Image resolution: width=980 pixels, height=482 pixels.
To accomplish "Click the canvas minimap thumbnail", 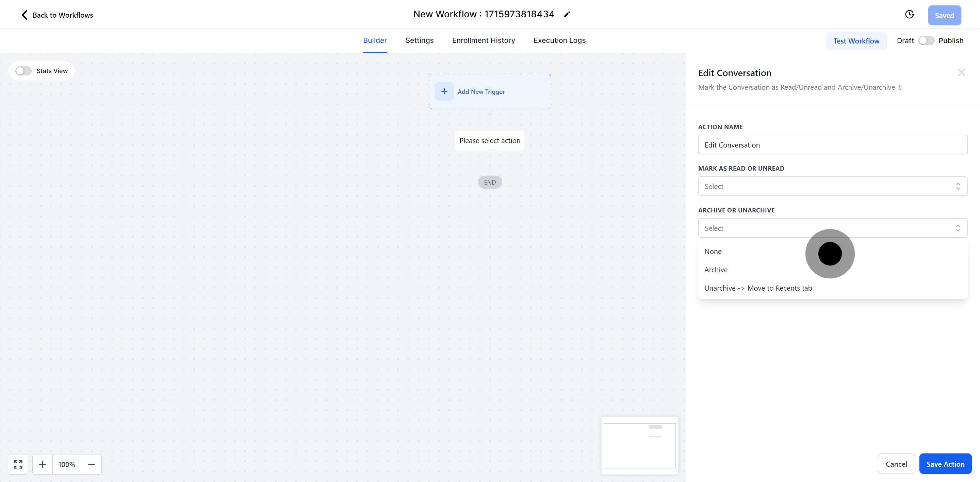I will pyautogui.click(x=639, y=446).
